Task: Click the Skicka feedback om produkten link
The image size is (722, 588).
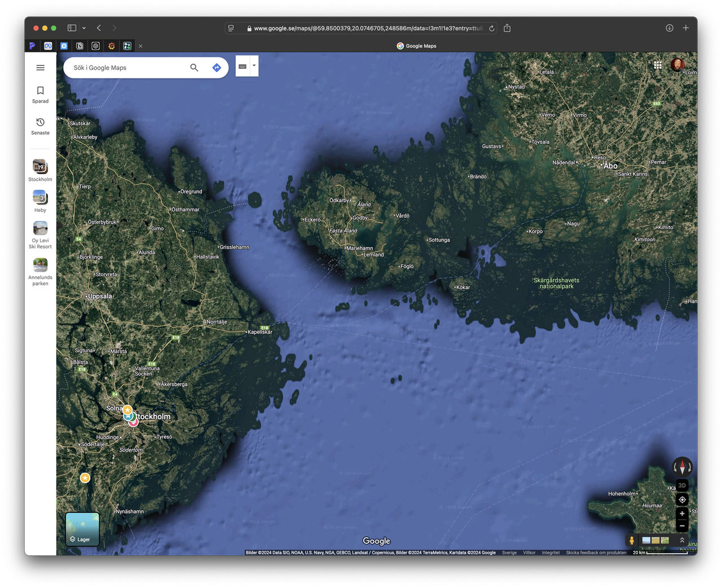Action: pos(596,552)
